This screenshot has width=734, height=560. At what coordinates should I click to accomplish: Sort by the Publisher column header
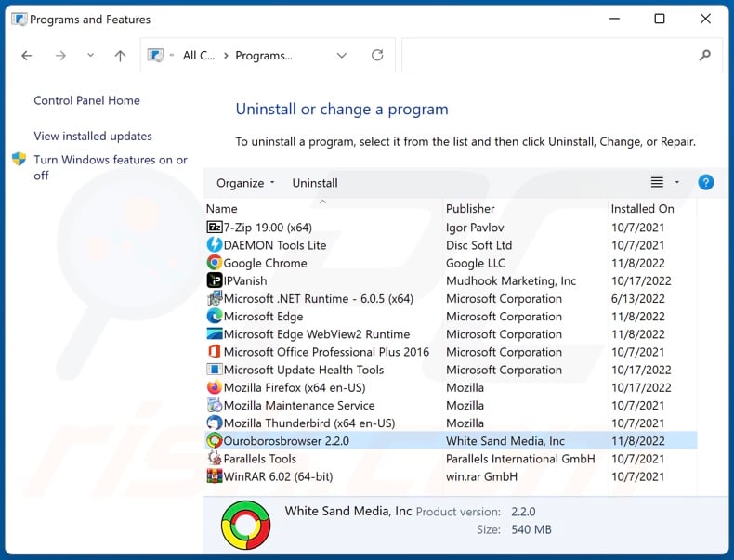525,209
